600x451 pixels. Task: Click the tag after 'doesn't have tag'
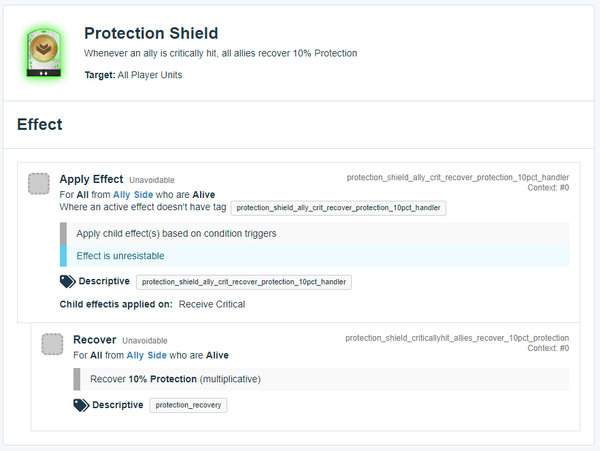(338, 208)
